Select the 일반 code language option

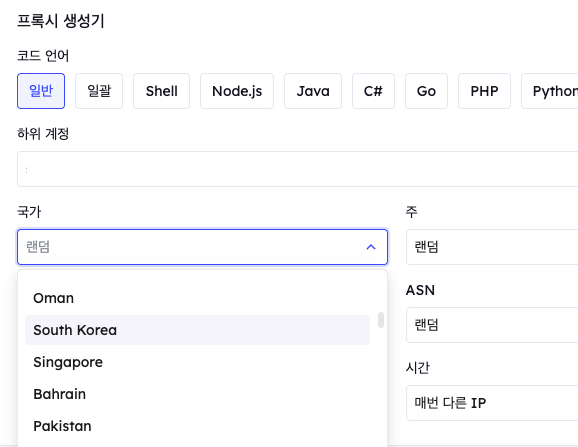click(41, 91)
